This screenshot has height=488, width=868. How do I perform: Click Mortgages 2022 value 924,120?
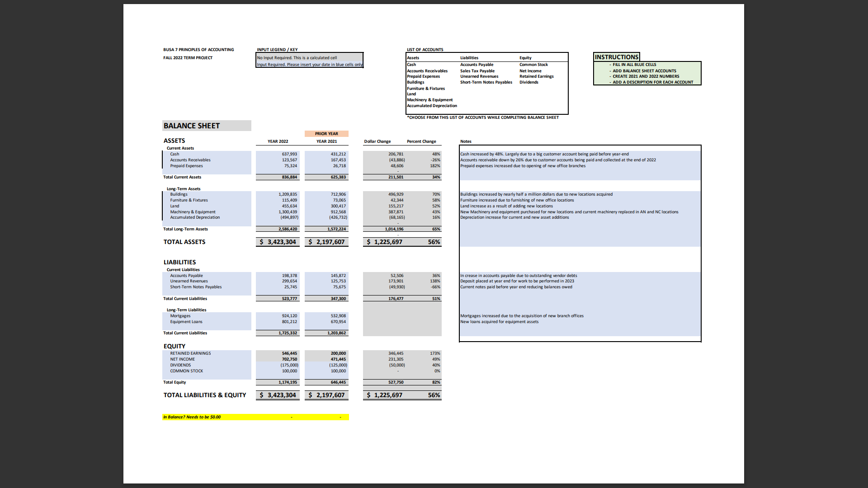coord(289,316)
